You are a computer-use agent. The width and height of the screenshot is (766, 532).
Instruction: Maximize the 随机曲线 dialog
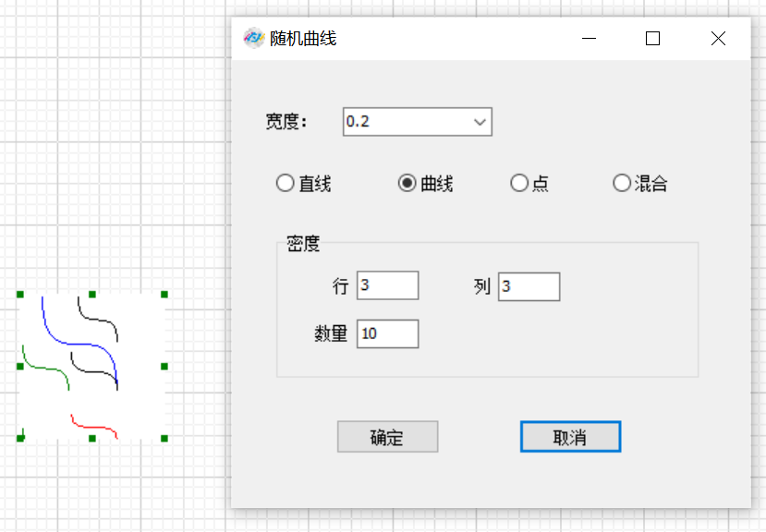pos(652,38)
